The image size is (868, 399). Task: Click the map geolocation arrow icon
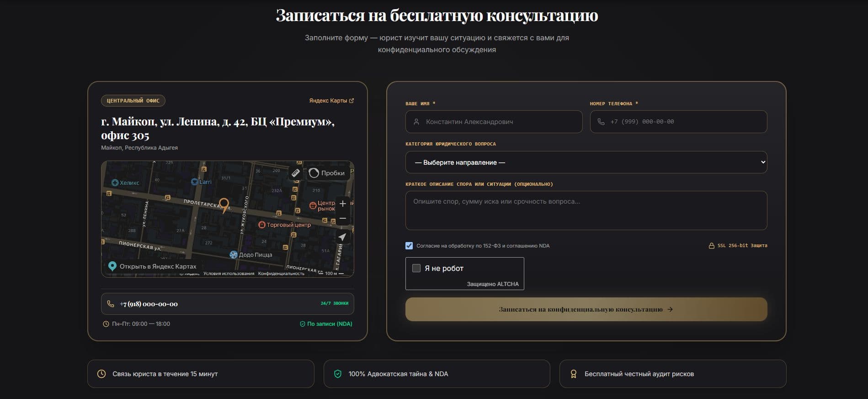click(342, 237)
